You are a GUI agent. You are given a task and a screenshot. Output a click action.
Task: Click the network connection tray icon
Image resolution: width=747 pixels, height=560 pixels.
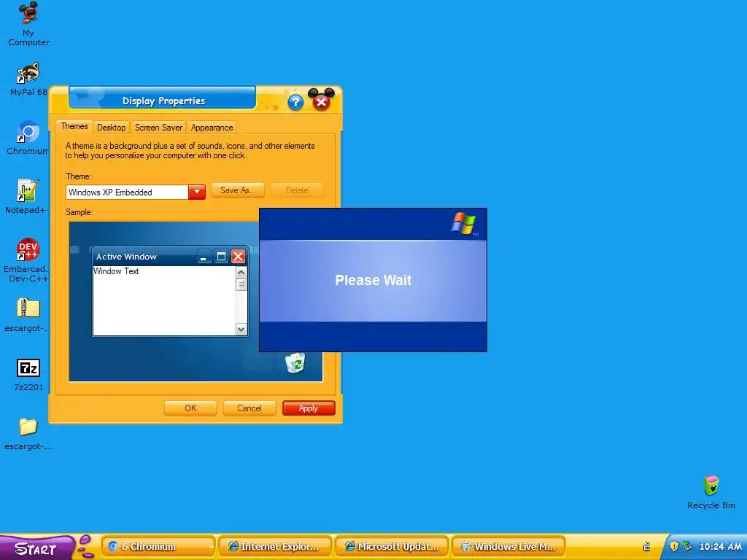point(687,546)
